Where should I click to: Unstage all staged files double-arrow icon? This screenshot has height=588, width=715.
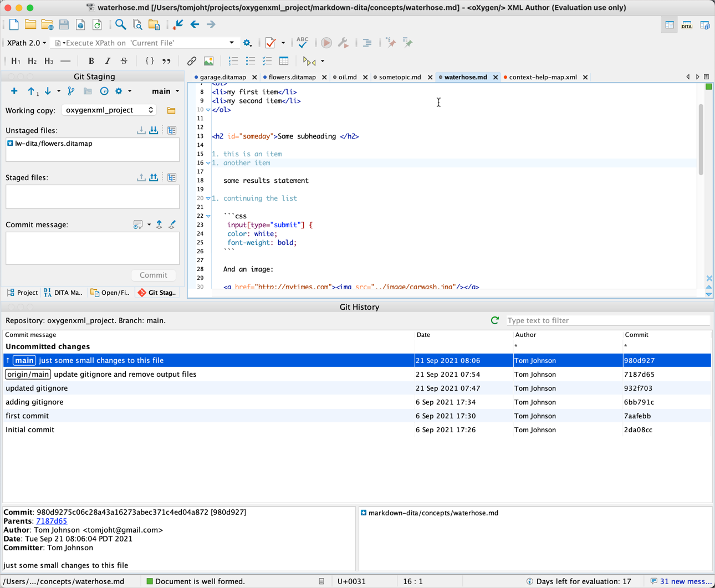pyautogui.click(x=154, y=177)
